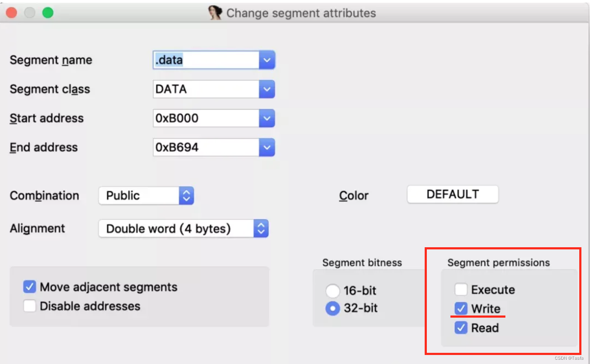This screenshot has width=590, height=364.
Task: Uncheck the Read permission checkbox
Action: click(461, 328)
